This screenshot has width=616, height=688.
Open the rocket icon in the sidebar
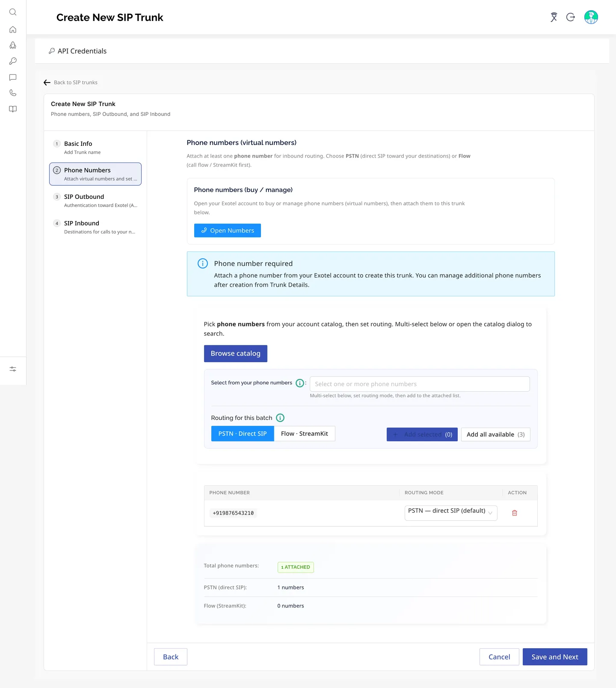pyautogui.click(x=13, y=45)
